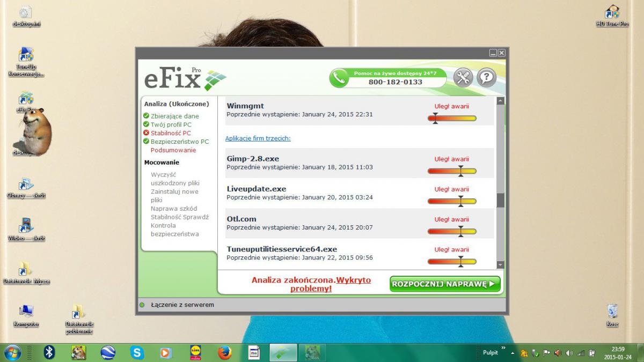Click the Mocowanie heading

162,162
